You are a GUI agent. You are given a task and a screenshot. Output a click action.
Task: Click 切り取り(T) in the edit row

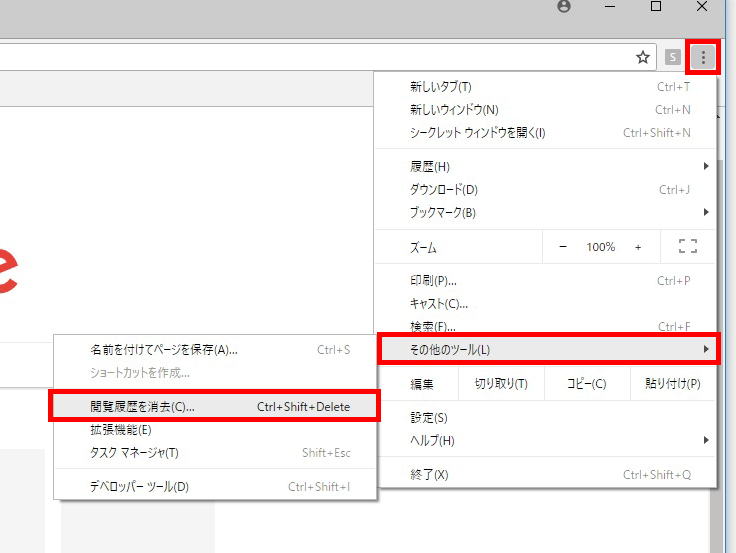click(501, 384)
